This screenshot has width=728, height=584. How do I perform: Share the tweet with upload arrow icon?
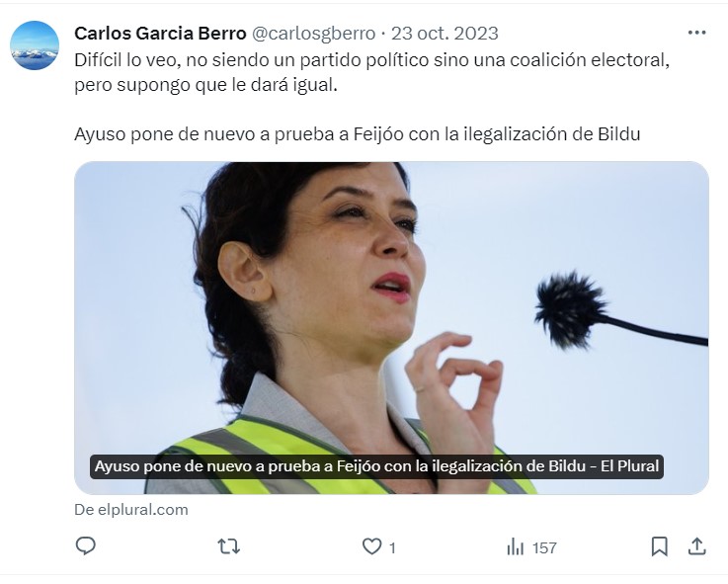point(697,546)
